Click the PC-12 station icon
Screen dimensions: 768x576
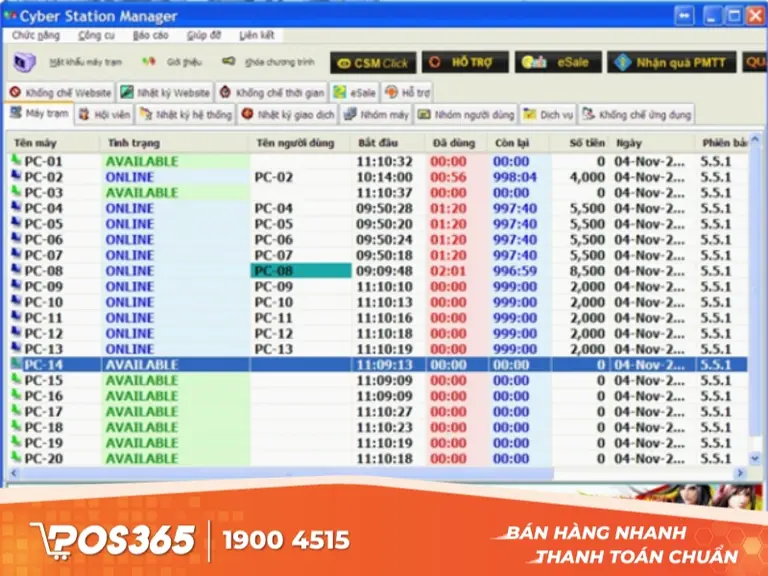tap(16, 333)
